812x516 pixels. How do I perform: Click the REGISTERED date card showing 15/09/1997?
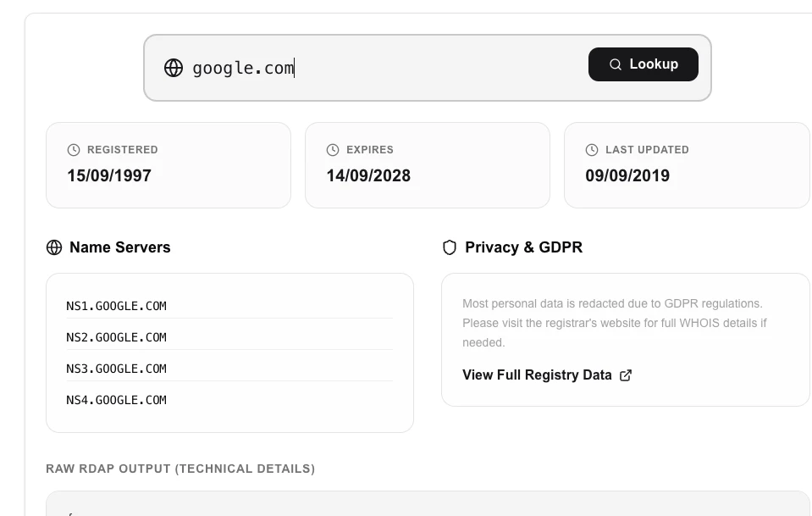(x=168, y=164)
